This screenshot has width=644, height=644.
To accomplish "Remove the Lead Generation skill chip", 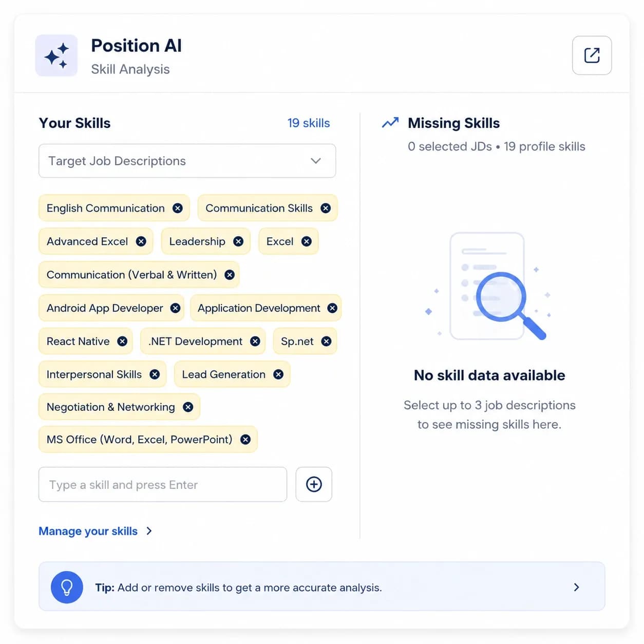I will tap(278, 374).
